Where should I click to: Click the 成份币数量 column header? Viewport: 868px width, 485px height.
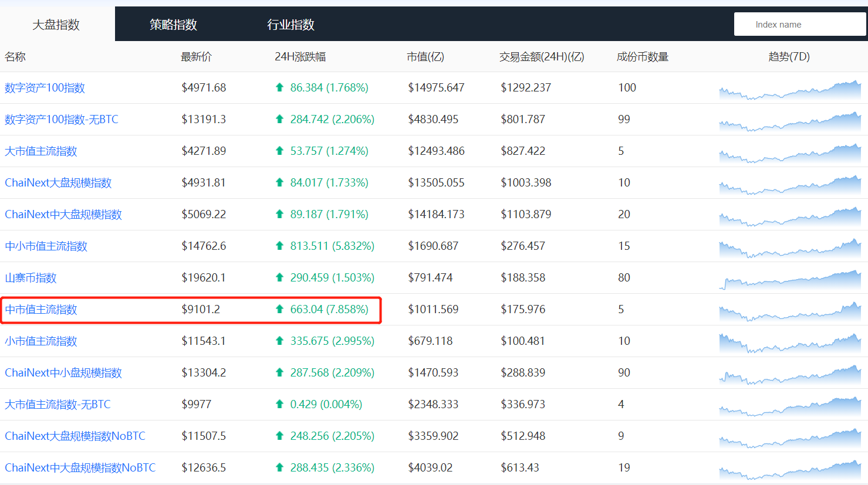(643, 57)
